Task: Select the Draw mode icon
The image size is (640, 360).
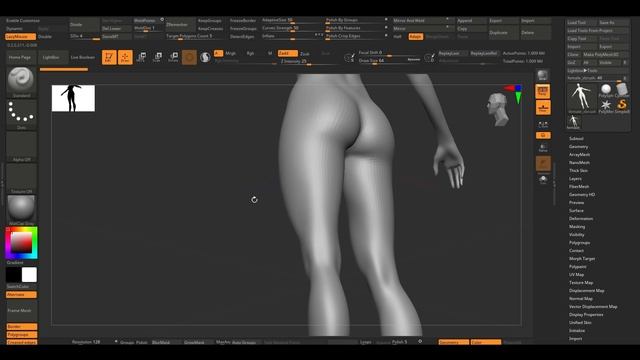Action: click(125, 57)
